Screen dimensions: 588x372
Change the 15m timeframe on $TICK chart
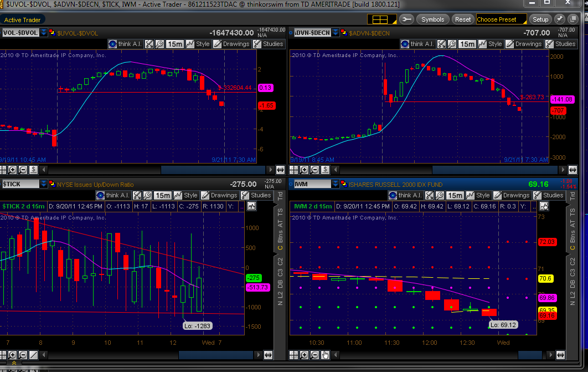(162, 195)
